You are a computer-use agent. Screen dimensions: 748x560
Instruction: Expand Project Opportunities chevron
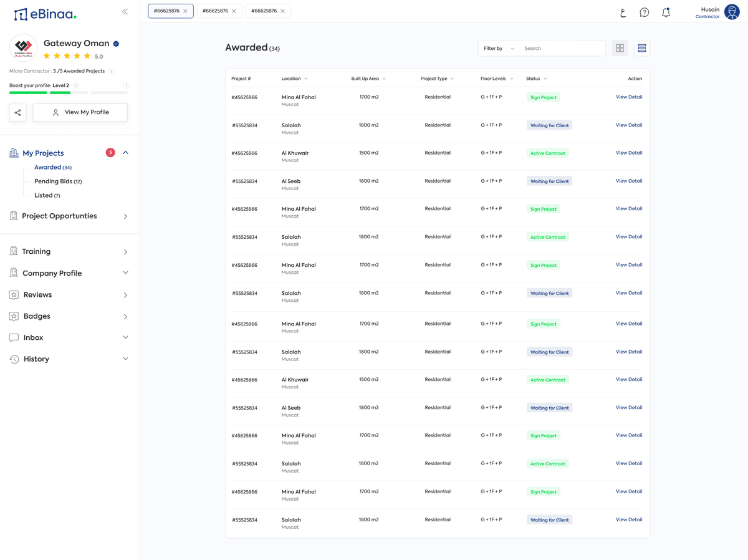(x=125, y=216)
